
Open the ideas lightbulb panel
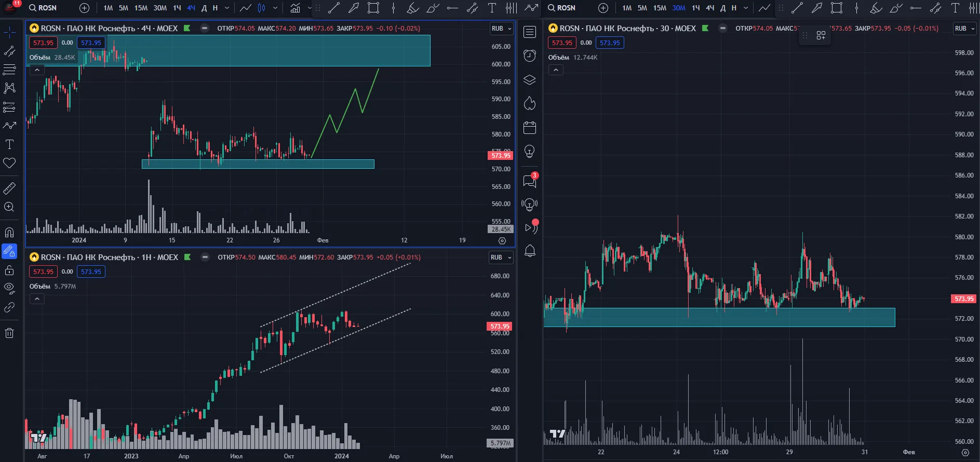tap(530, 152)
